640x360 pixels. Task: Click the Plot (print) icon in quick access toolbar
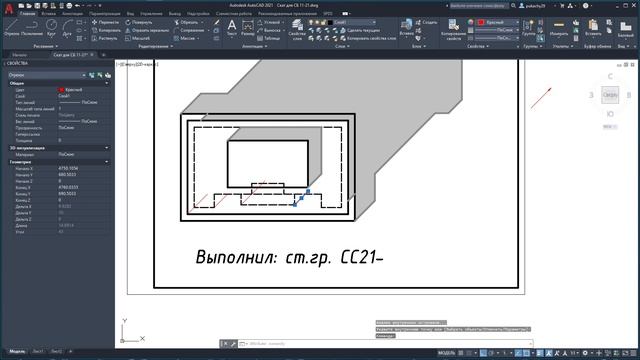point(69,6)
